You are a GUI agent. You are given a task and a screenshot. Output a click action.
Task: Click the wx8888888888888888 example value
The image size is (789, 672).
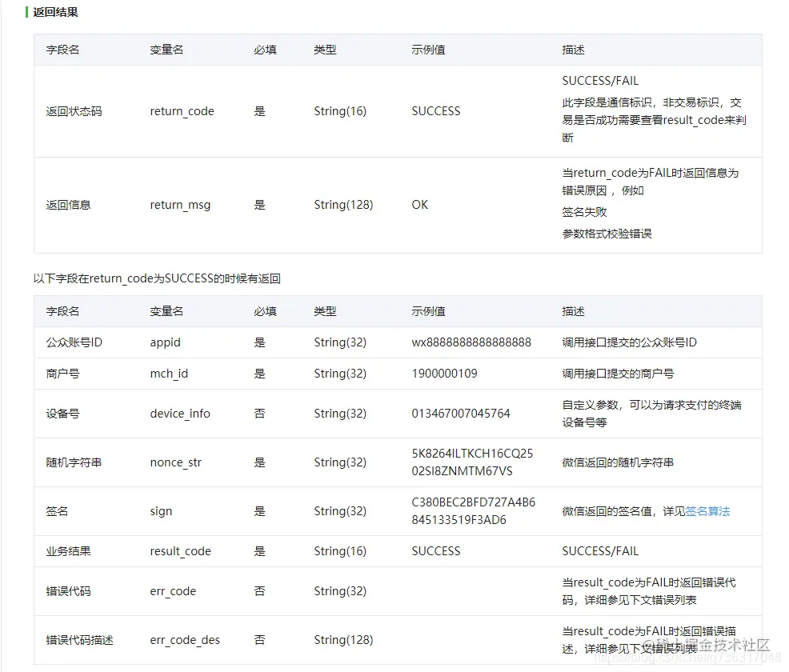(469, 342)
